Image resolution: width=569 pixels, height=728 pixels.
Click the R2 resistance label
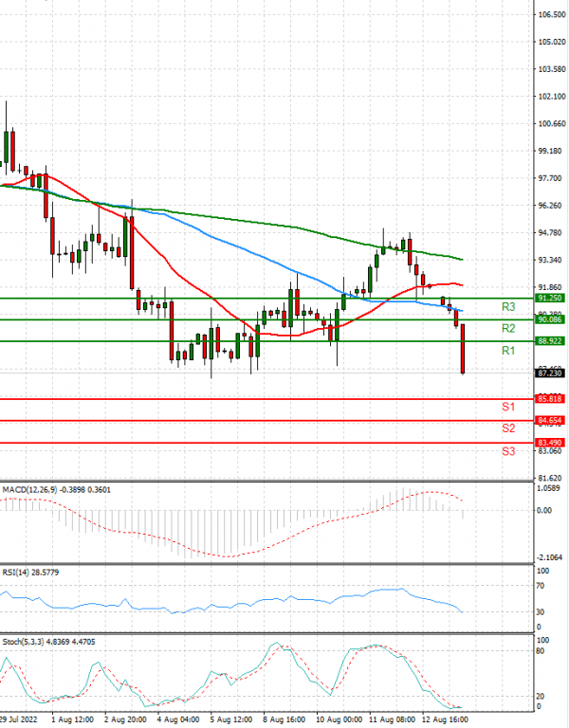point(508,328)
